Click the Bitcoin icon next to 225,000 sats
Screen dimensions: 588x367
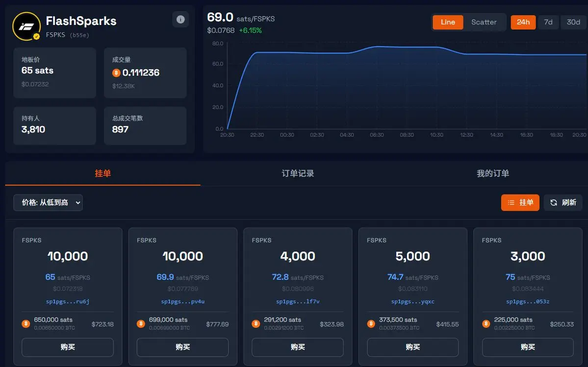(x=486, y=323)
